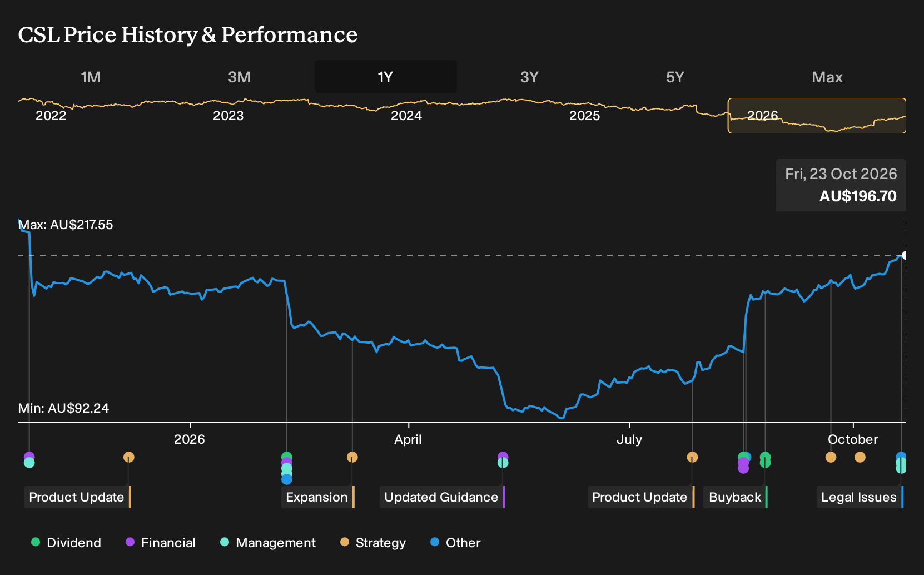Toggle the Other legend filter

point(455,543)
